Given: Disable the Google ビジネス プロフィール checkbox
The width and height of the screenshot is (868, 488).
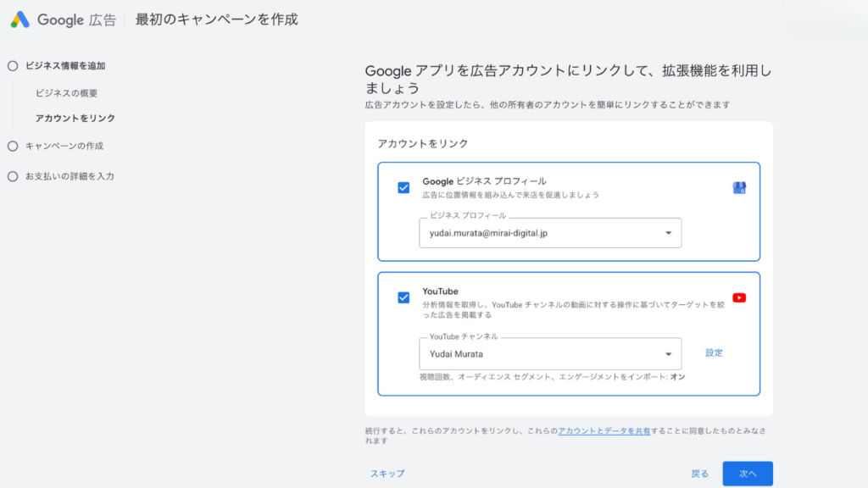Looking at the screenshot, I should pyautogui.click(x=403, y=188).
